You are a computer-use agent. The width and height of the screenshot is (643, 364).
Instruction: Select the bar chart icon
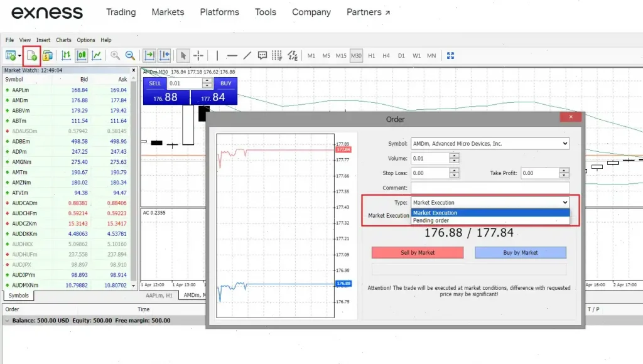[66, 55]
